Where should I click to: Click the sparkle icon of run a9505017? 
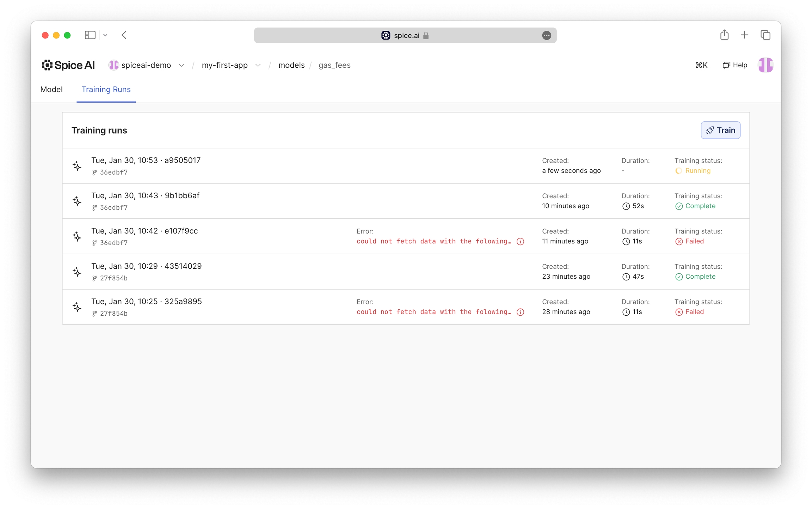coord(77,166)
